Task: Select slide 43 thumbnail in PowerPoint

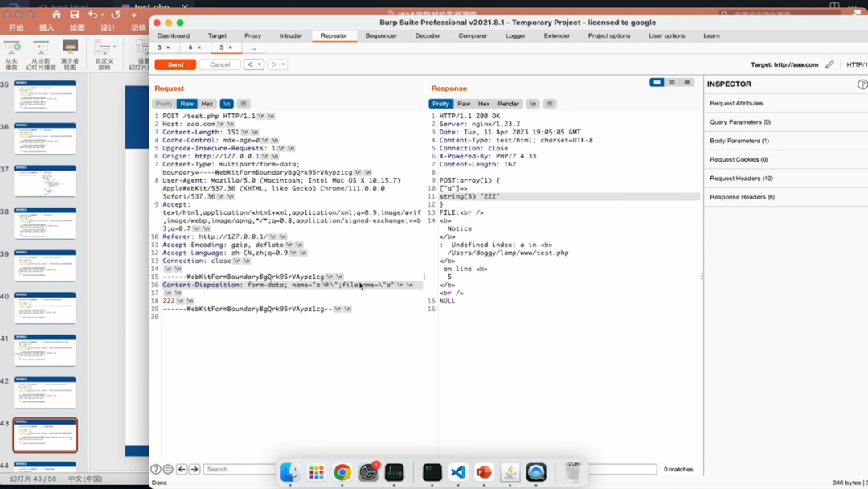Action: [x=45, y=435]
